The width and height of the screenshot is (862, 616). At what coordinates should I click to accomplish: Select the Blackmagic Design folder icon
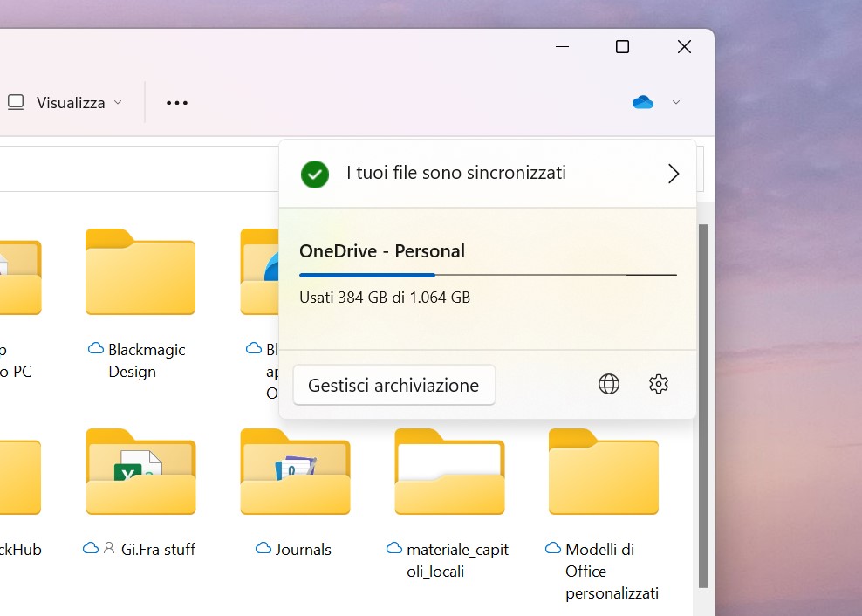(x=140, y=271)
